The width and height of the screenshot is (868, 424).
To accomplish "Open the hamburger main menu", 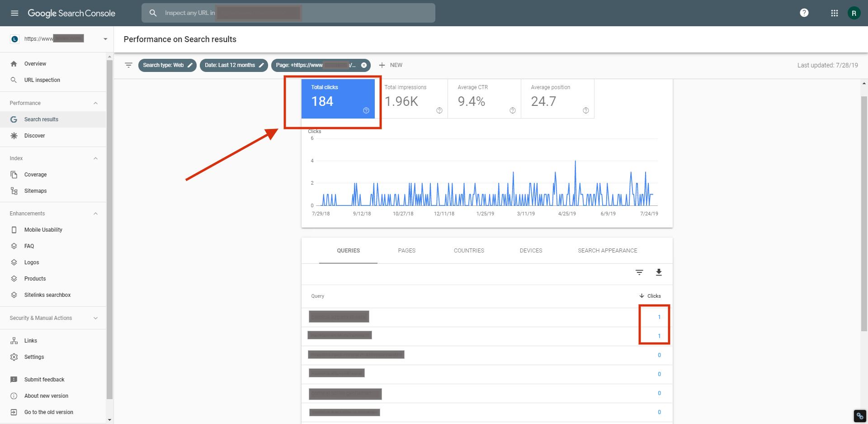I will click(14, 13).
